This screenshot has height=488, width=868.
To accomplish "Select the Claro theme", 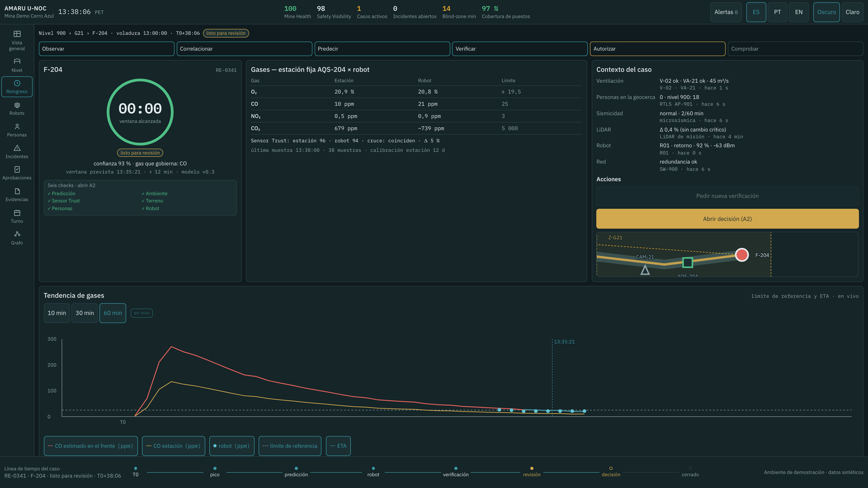I will [x=852, y=12].
